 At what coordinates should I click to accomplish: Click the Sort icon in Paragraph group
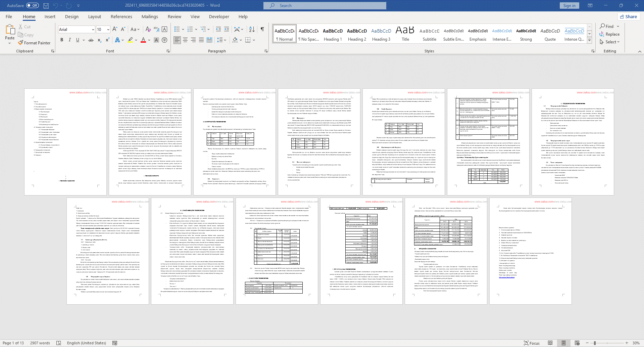[x=252, y=30]
